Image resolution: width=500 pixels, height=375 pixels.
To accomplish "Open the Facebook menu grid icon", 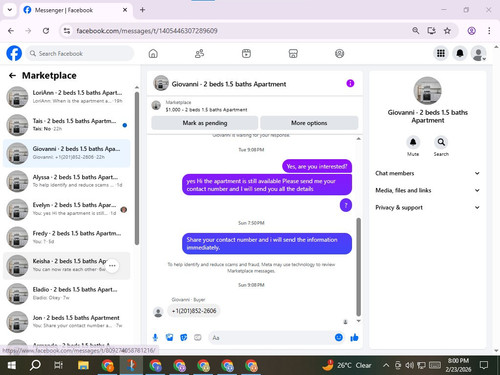I will coord(441,53).
